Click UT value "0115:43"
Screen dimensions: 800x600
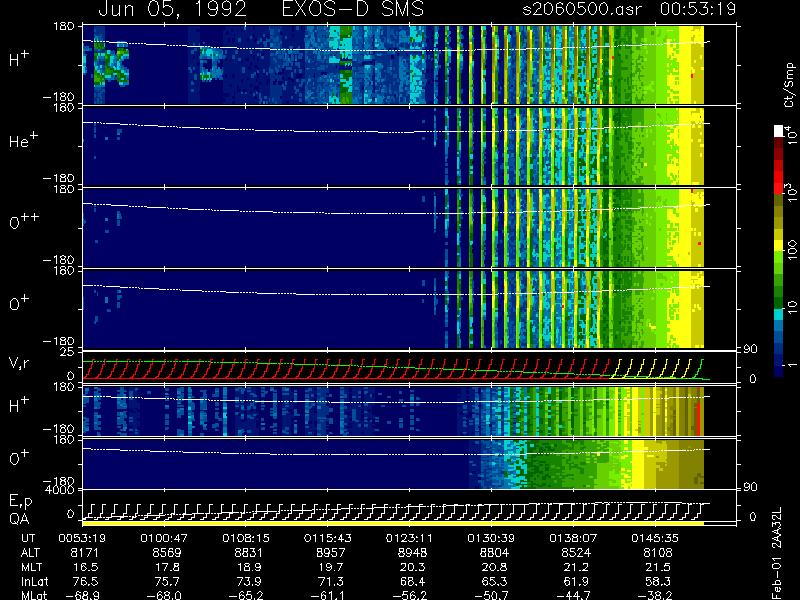click(328, 538)
